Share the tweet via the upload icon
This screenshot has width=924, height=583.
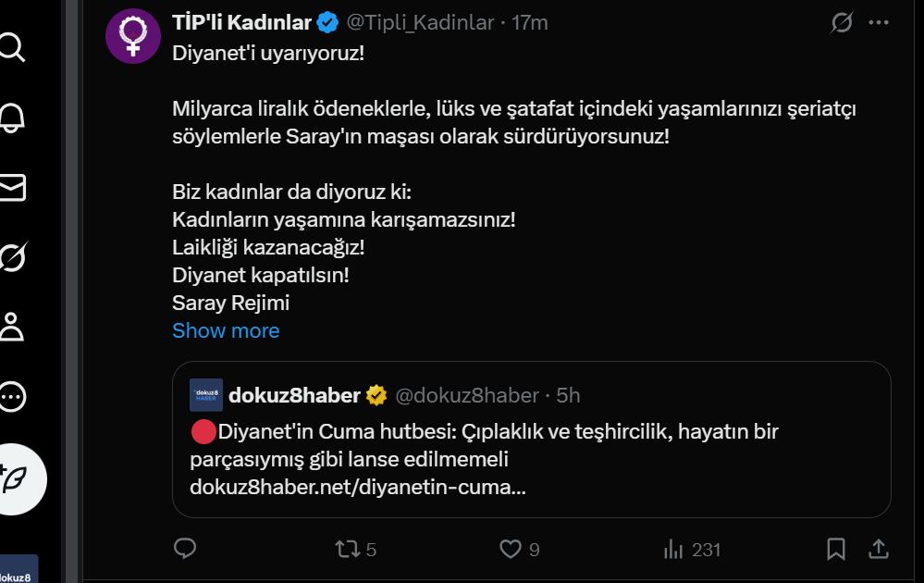(878, 549)
